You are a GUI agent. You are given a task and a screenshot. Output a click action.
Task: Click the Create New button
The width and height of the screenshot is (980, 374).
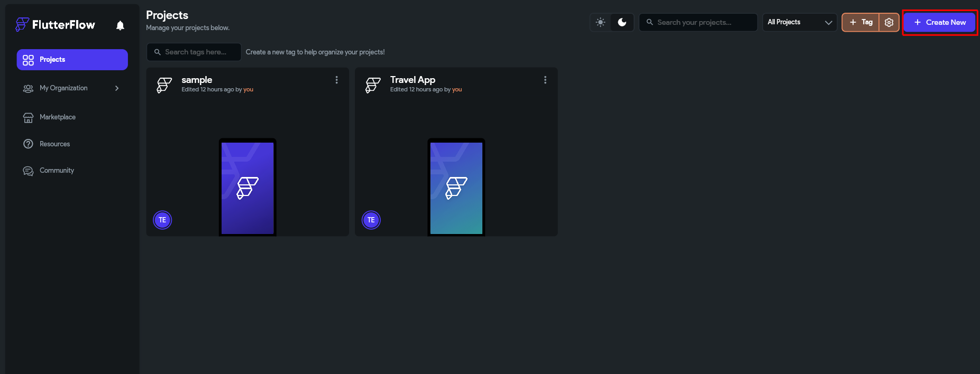pyautogui.click(x=939, y=22)
